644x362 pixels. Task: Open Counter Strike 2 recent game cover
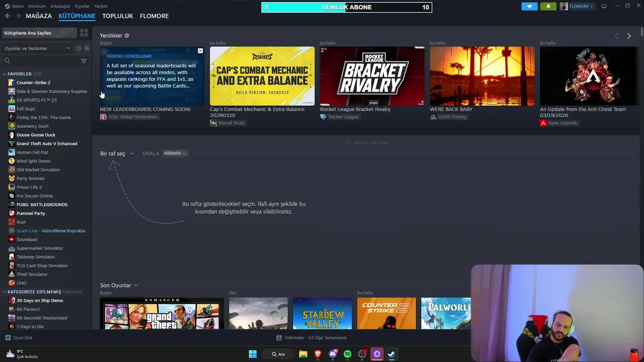(x=386, y=313)
